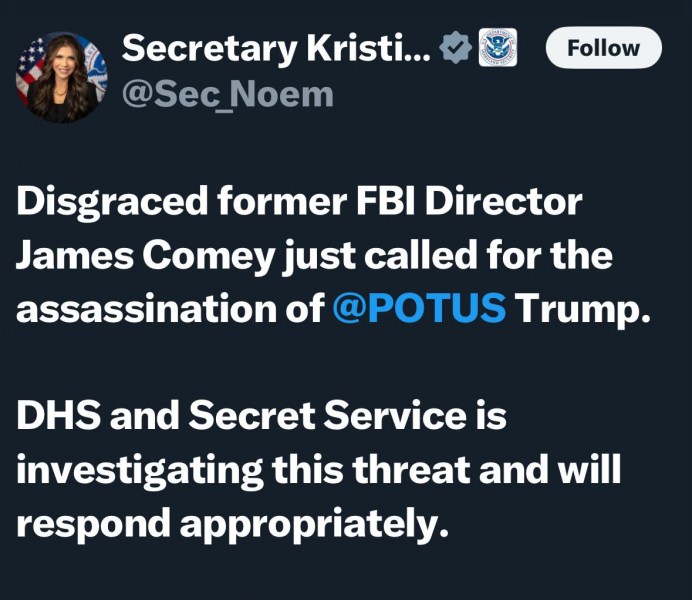Click the name "James Comey" in the post
This screenshot has width=692, height=600.
[144, 256]
